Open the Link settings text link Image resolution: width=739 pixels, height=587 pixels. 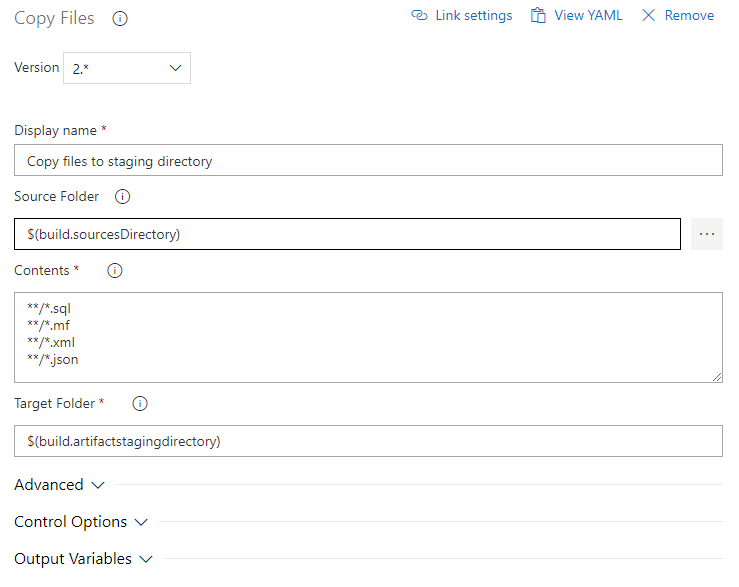[x=474, y=16]
